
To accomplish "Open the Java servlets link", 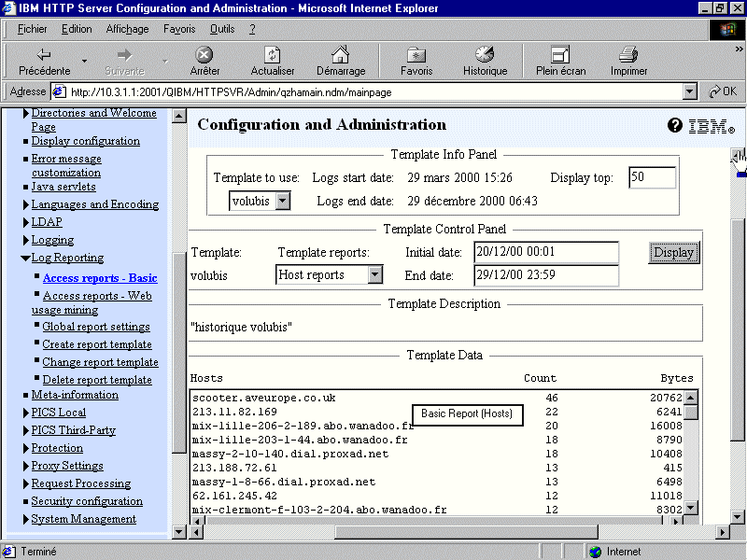I will click(63, 187).
